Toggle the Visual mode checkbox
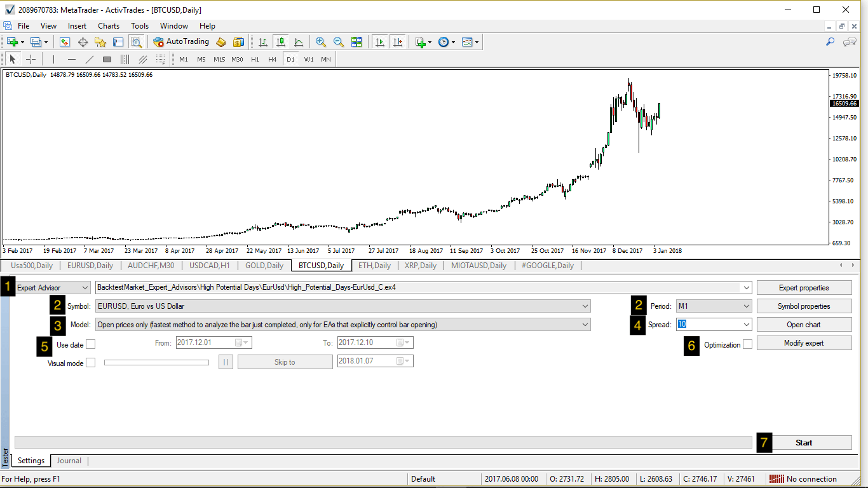 90,363
